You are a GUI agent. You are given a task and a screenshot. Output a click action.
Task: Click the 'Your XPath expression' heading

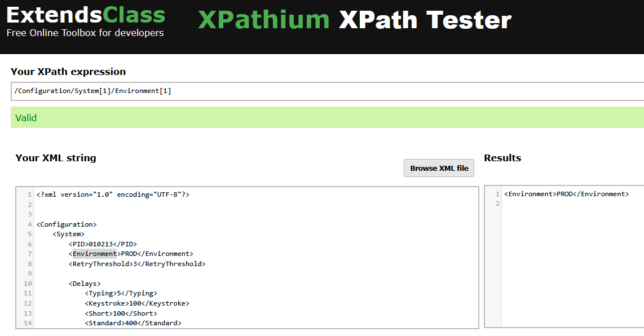click(68, 72)
